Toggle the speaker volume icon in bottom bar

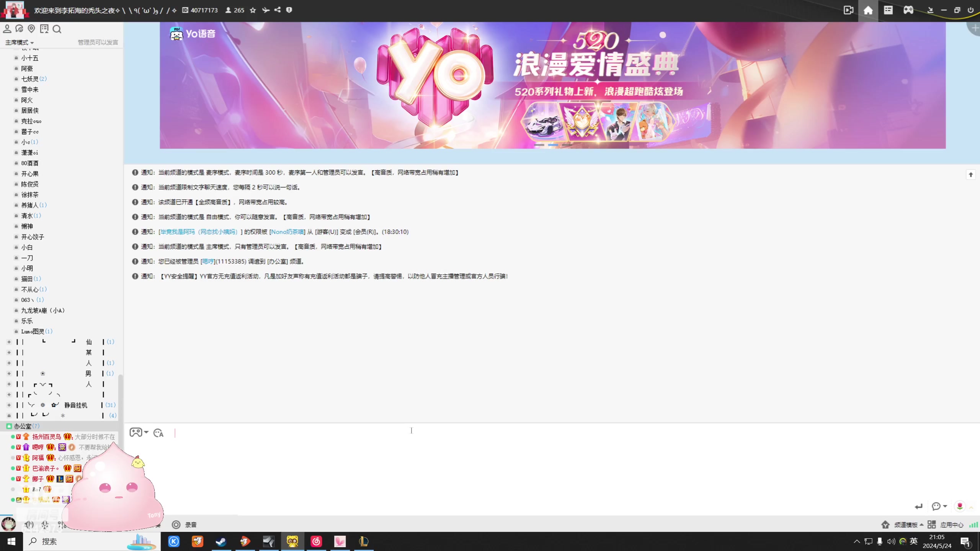click(x=29, y=525)
